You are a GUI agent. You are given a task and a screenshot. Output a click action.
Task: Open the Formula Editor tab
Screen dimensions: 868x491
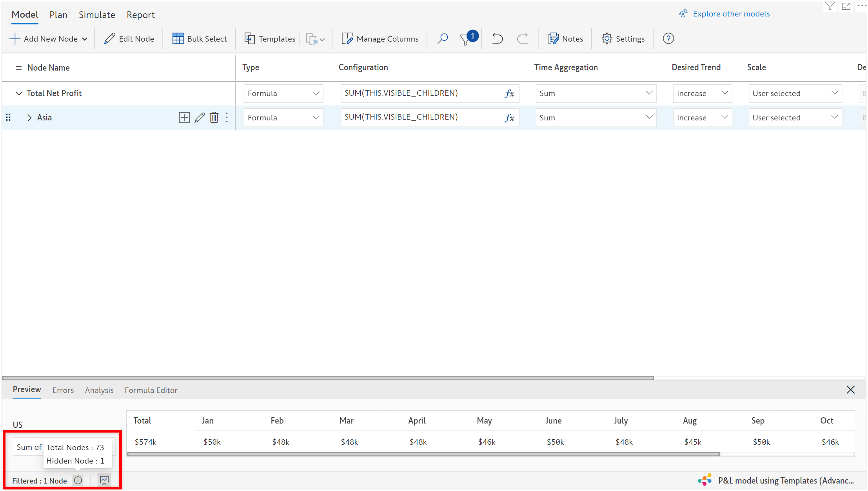(151, 390)
